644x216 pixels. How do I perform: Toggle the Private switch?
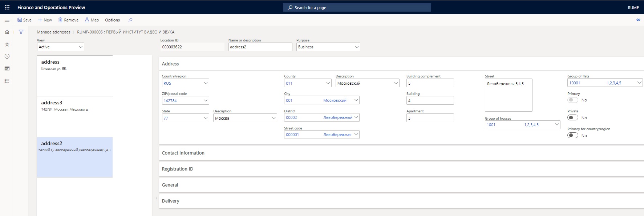573,117
